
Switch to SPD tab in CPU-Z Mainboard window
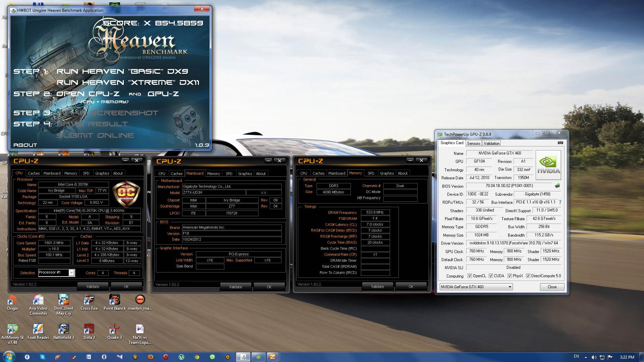pos(229,174)
